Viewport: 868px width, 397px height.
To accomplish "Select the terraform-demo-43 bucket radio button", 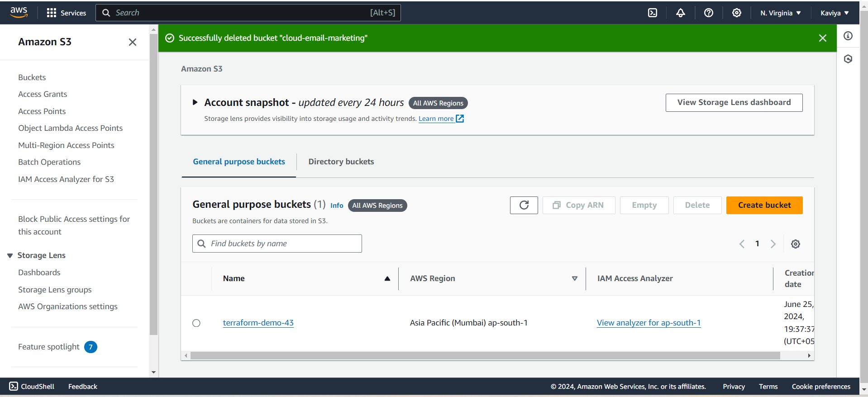I will [x=196, y=323].
